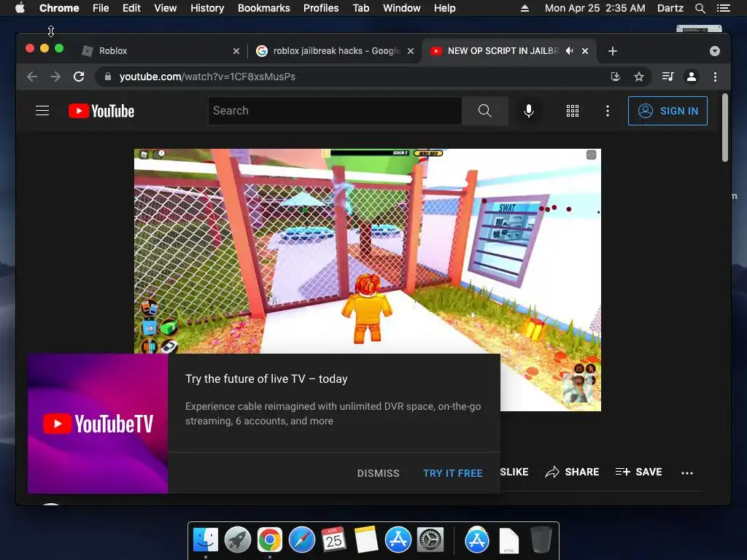747x560 pixels.
Task: Go to YouTube home via logo
Action: [x=101, y=111]
